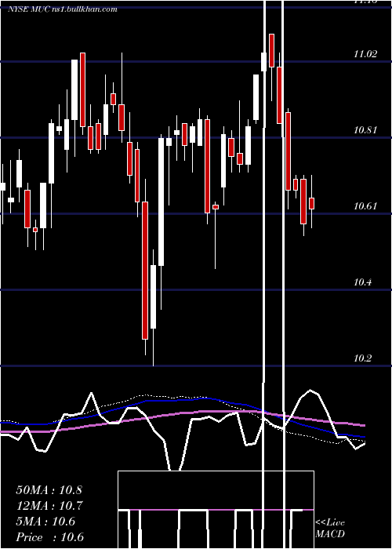
Task: Select the 11.02 price axis label
Action: 365,54
